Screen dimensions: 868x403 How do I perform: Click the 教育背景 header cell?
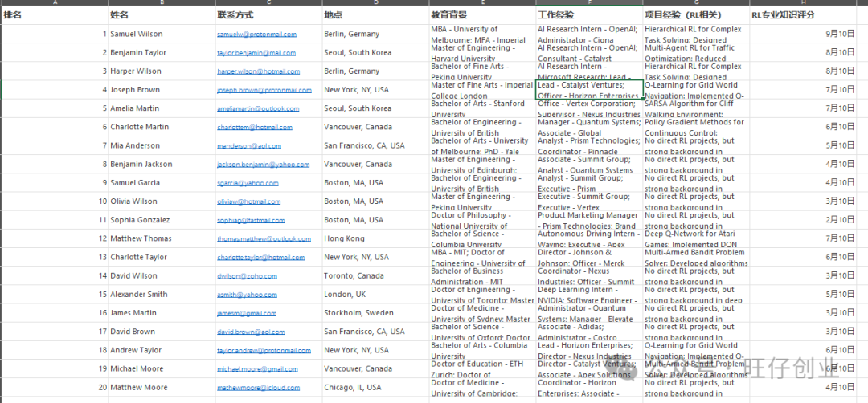pyautogui.click(x=446, y=15)
